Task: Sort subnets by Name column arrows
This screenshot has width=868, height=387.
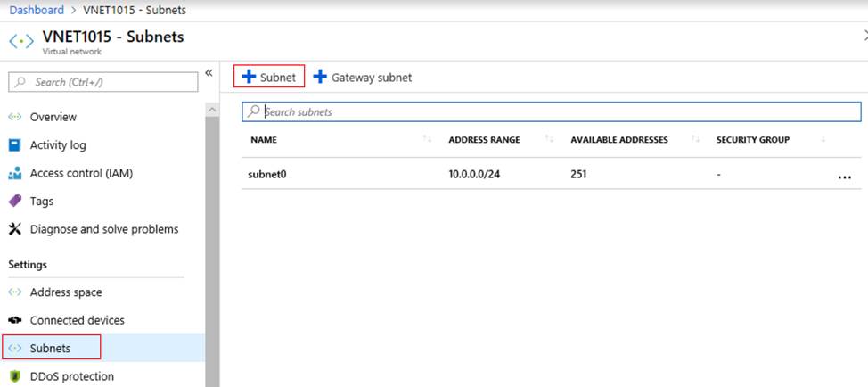Action: click(x=427, y=140)
